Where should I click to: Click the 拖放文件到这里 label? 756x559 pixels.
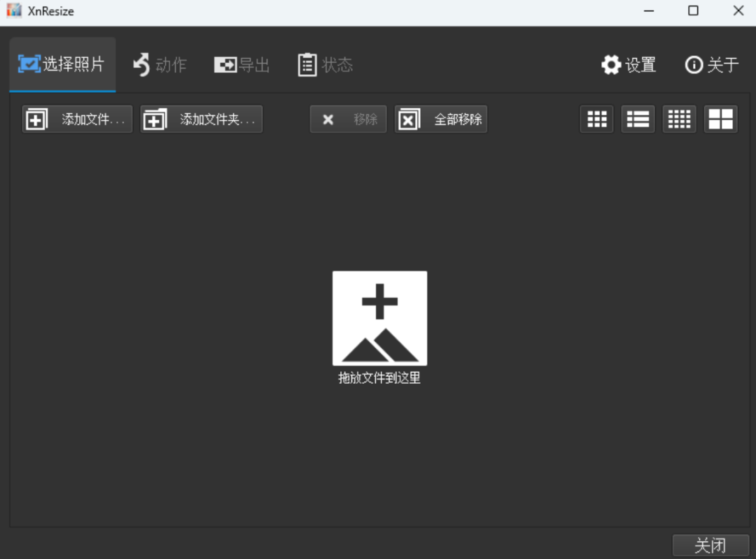click(x=379, y=378)
